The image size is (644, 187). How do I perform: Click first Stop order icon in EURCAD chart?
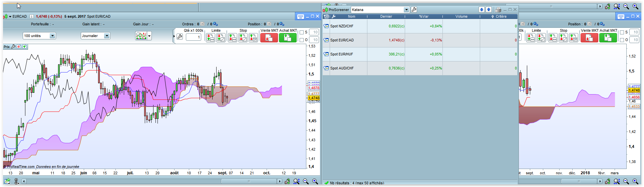click(x=232, y=38)
